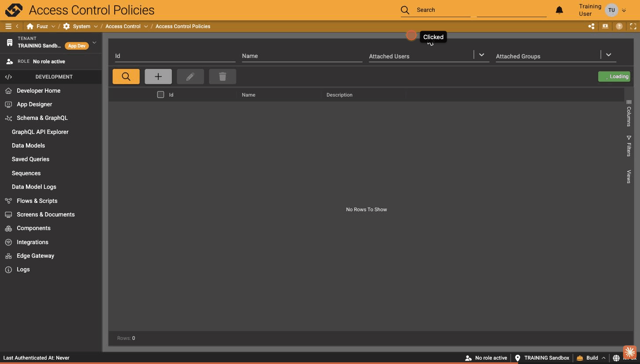Collapse sidebar with the left chevron
Image resolution: width=640 pixels, height=364 pixels.
(x=17, y=26)
